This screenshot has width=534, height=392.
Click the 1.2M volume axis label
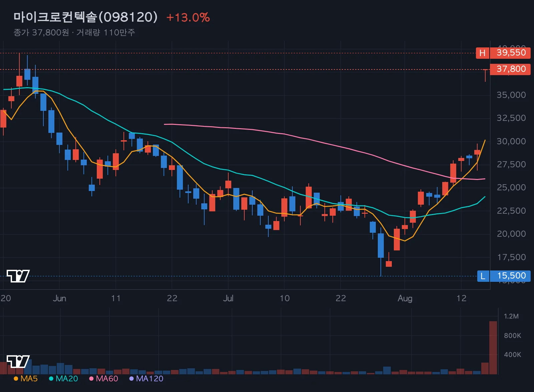tap(511, 316)
